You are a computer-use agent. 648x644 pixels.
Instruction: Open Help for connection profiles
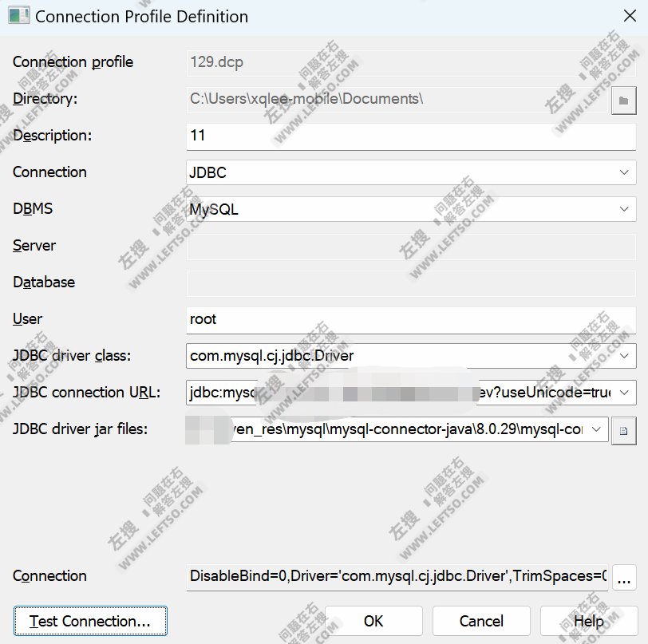click(x=588, y=621)
